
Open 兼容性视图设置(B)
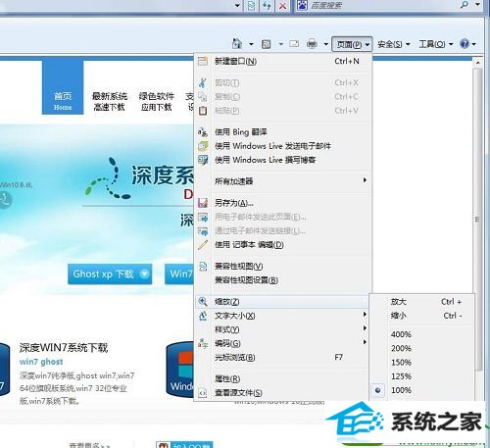click(283, 280)
